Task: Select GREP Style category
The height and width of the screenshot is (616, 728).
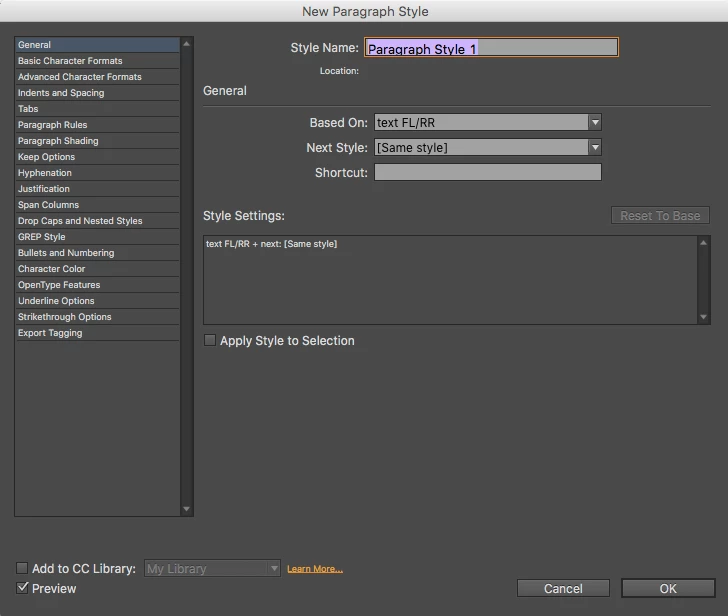Action: point(98,237)
